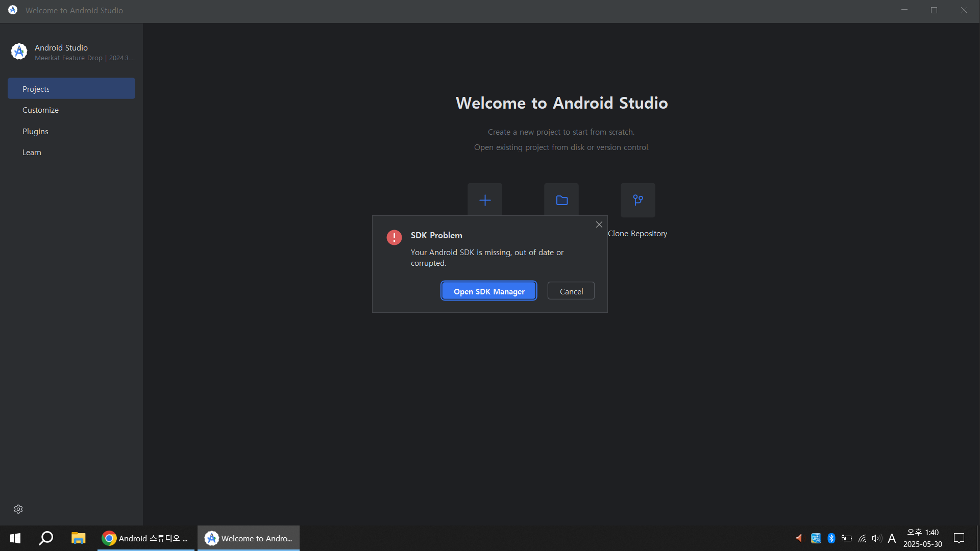Viewport: 980px width, 551px height.
Task: Maximize the Android Studio window
Action: pos(934,10)
